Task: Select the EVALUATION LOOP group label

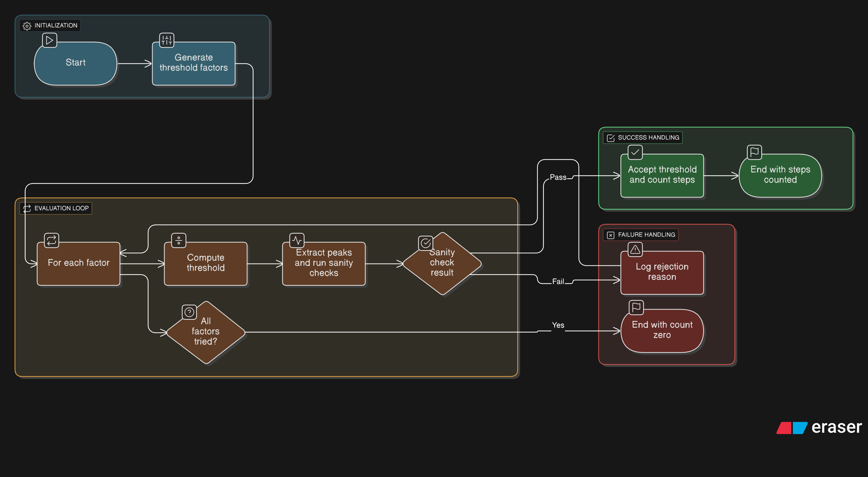Action: click(x=56, y=209)
